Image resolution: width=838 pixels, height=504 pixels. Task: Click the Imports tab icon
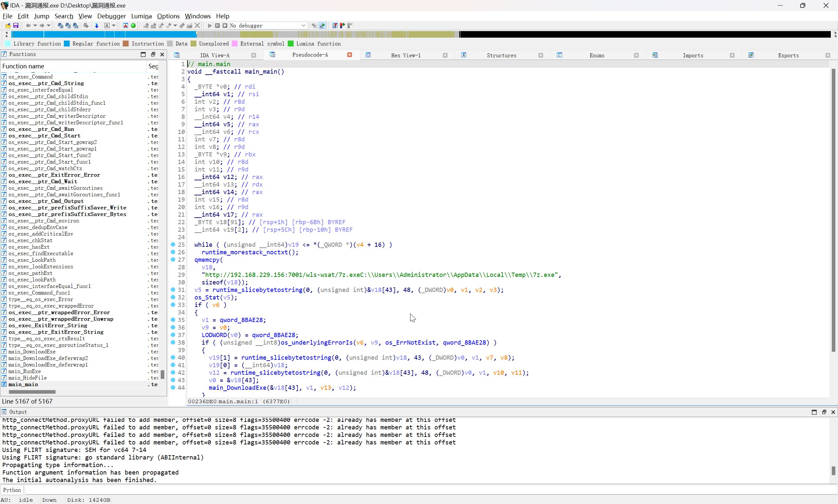pos(655,55)
